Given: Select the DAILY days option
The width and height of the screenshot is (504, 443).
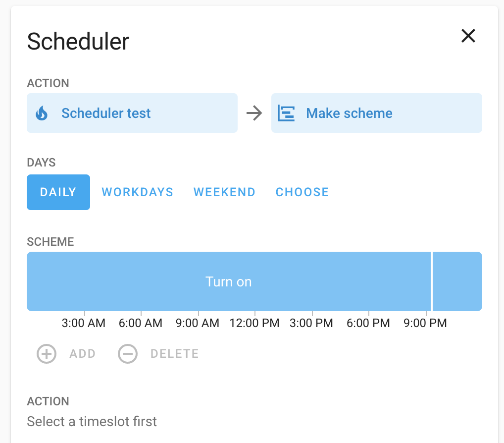Looking at the screenshot, I should click(x=58, y=192).
